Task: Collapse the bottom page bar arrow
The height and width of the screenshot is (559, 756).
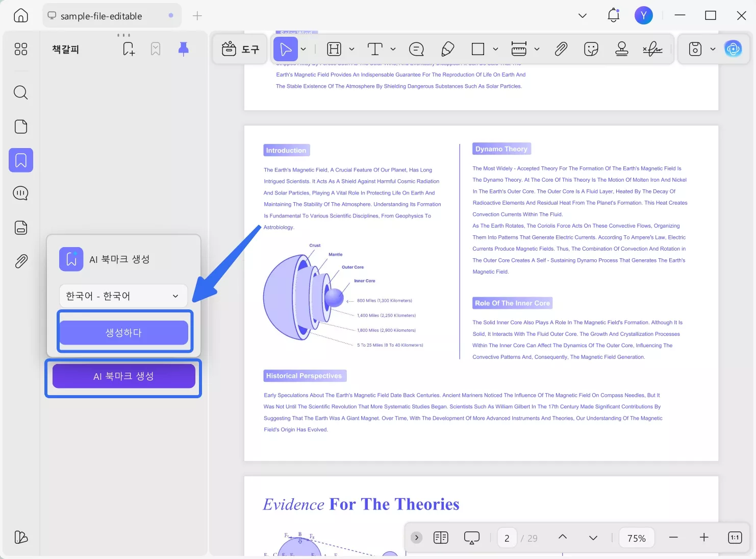Action: coord(417,538)
